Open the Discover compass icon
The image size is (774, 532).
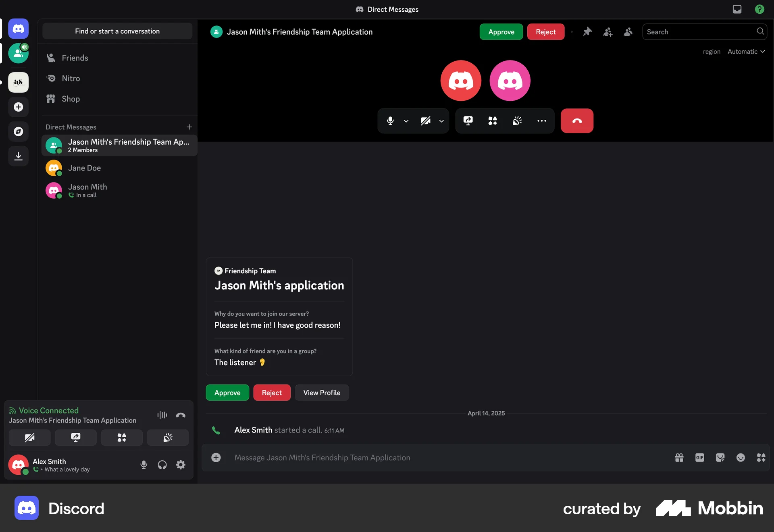coord(18,131)
